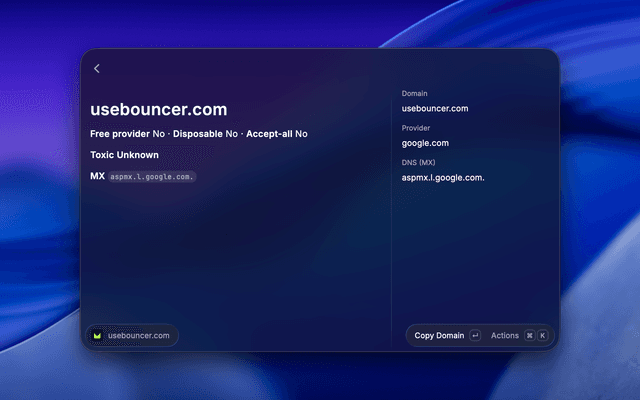Click the Provider label in the sidebar

(x=416, y=128)
